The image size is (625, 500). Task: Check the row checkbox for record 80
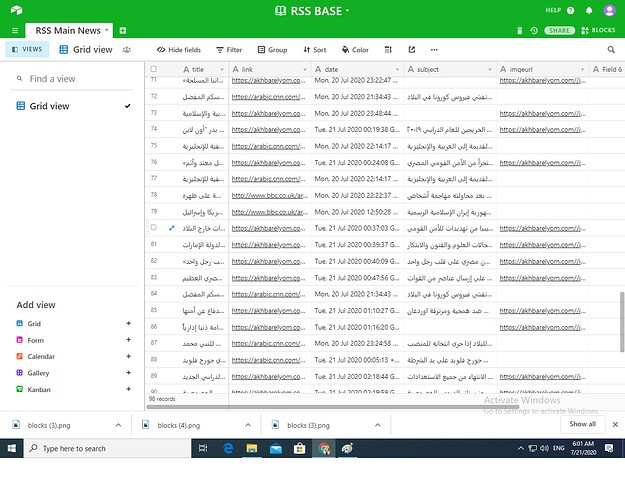153,227
